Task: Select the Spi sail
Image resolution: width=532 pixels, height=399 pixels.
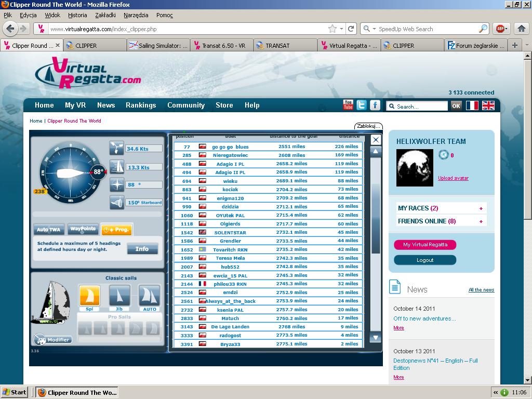Action: coord(89,296)
